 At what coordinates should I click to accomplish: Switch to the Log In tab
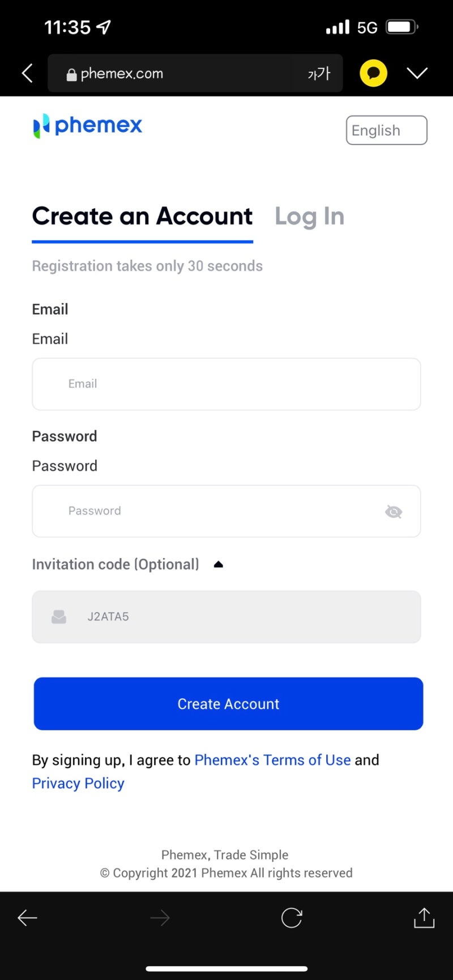[310, 217]
